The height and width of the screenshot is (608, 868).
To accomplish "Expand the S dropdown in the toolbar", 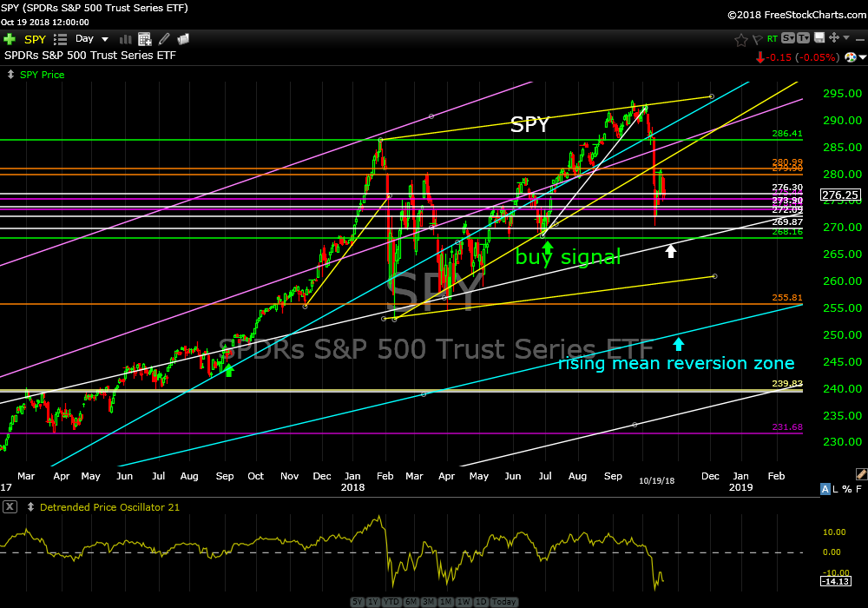I will click(x=788, y=38).
